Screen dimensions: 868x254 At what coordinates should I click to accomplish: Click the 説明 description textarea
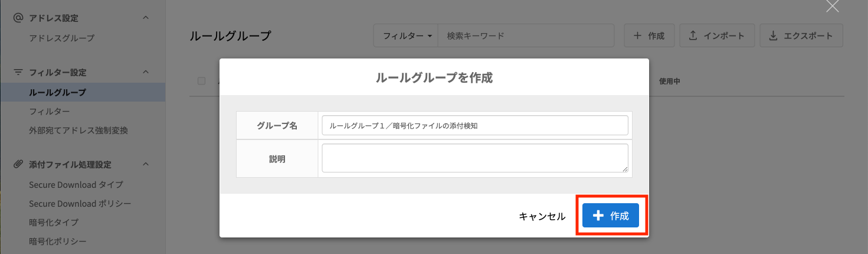(x=474, y=158)
